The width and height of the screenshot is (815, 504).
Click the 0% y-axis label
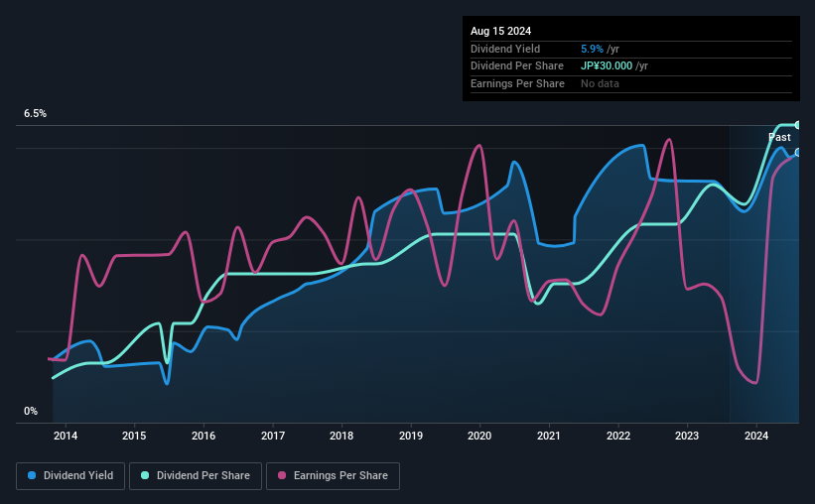(31, 411)
